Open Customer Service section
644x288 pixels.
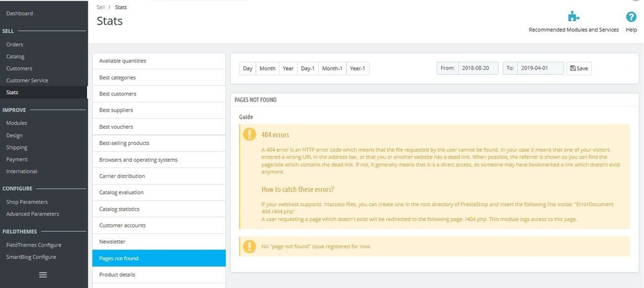pos(27,81)
